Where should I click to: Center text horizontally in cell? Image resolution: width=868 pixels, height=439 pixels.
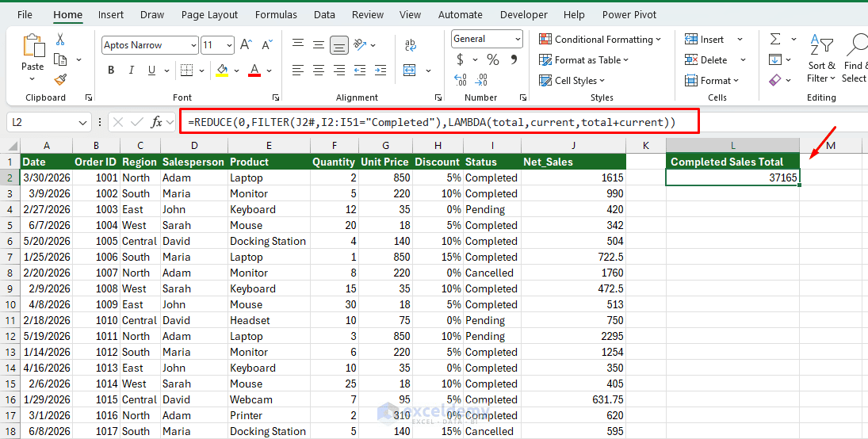tap(319, 71)
